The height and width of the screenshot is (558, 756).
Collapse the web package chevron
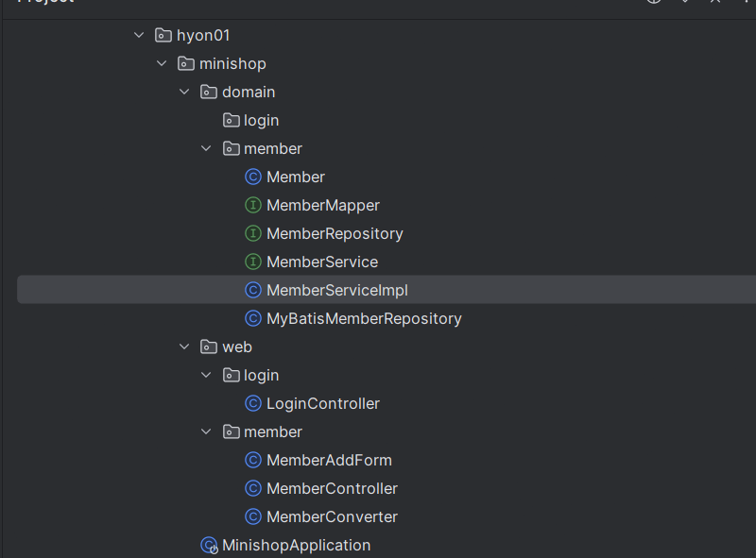[x=184, y=347]
